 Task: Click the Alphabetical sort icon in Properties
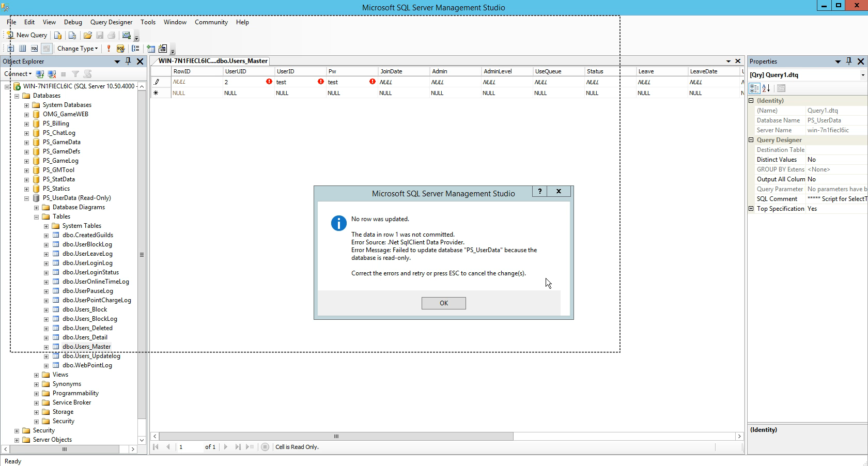[766, 88]
